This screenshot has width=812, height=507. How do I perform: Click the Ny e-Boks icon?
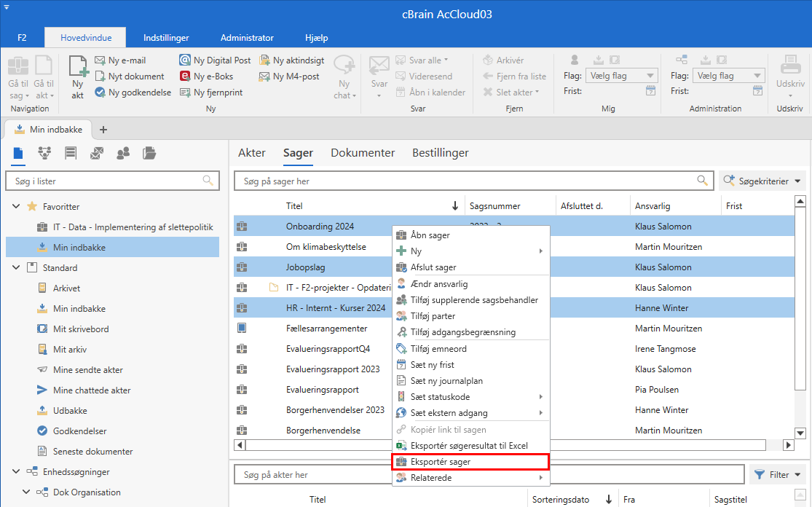tap(186, 76)
